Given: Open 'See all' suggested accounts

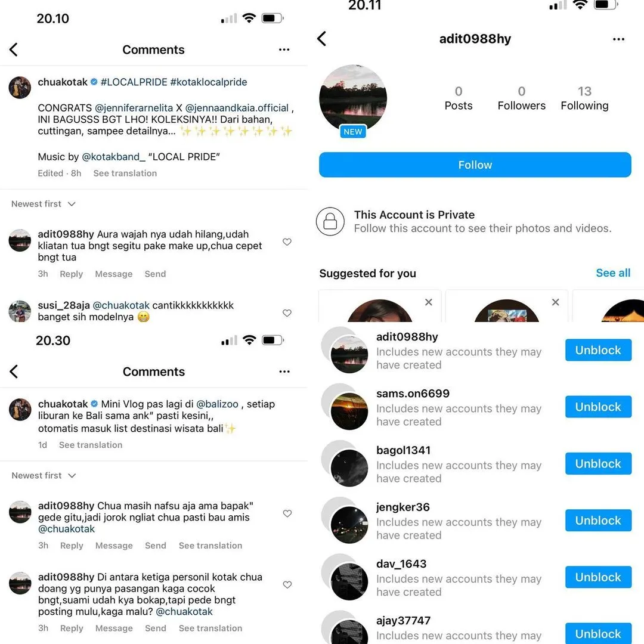Looking at the screenshot, I should click(613, 273).
